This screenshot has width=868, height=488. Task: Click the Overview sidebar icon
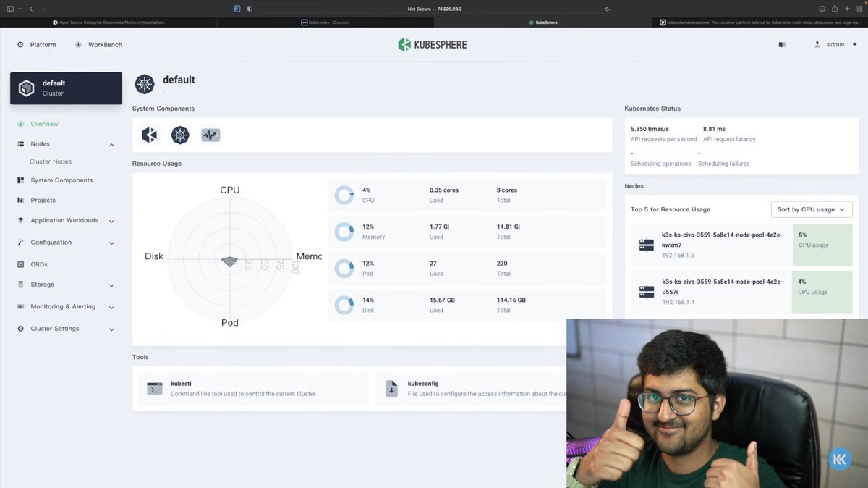(x=21, y=124)
